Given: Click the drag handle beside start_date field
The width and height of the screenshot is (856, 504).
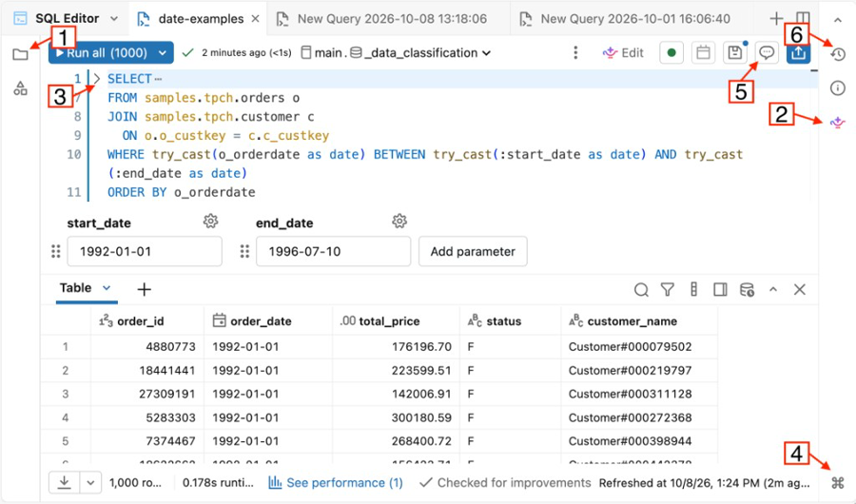Looking at the screenshot, I should [56, 251].
